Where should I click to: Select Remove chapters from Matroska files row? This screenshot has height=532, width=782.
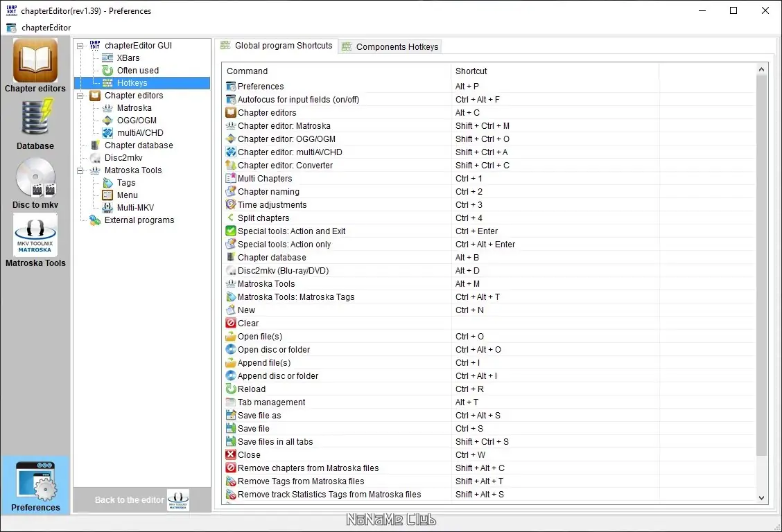click(489, 468)
